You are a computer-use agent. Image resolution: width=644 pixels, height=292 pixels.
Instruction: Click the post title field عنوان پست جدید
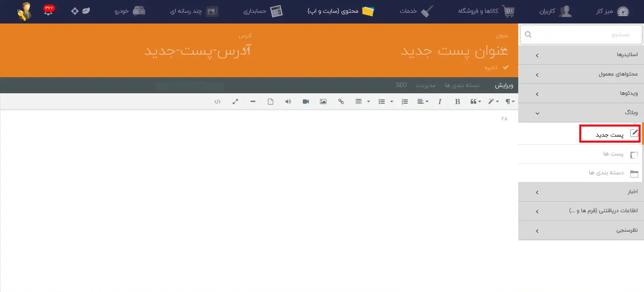pos(454,51)
